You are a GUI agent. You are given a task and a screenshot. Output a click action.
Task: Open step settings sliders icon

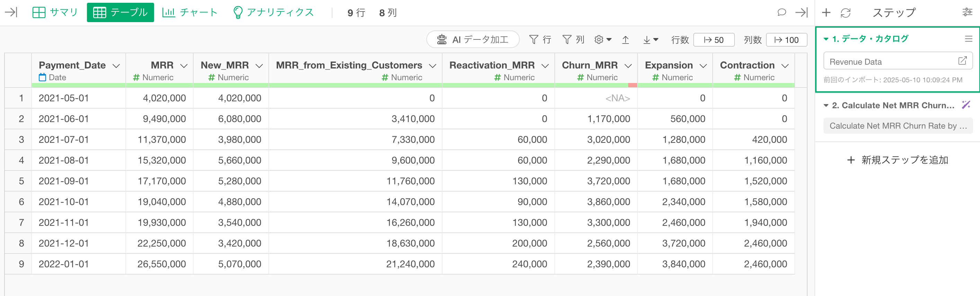(x=967, y=12)
